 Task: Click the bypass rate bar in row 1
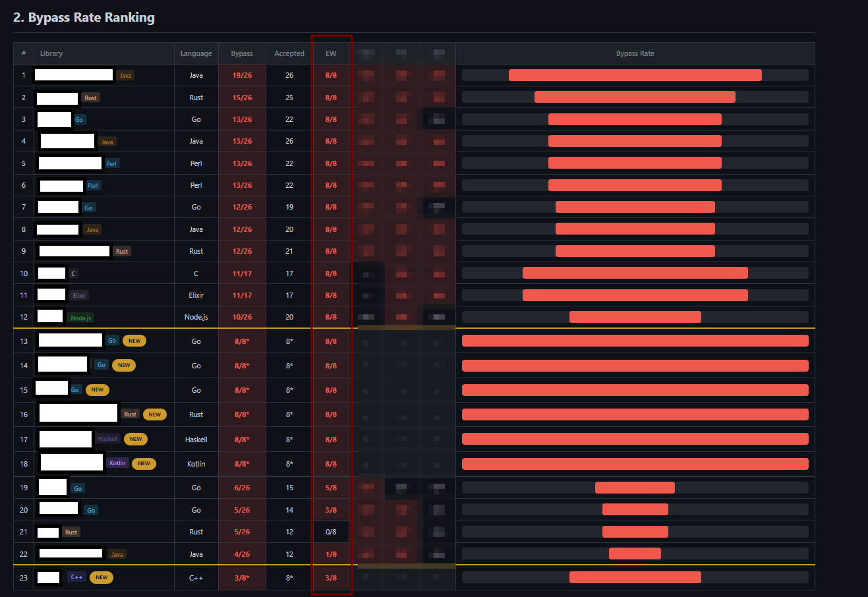635,75
